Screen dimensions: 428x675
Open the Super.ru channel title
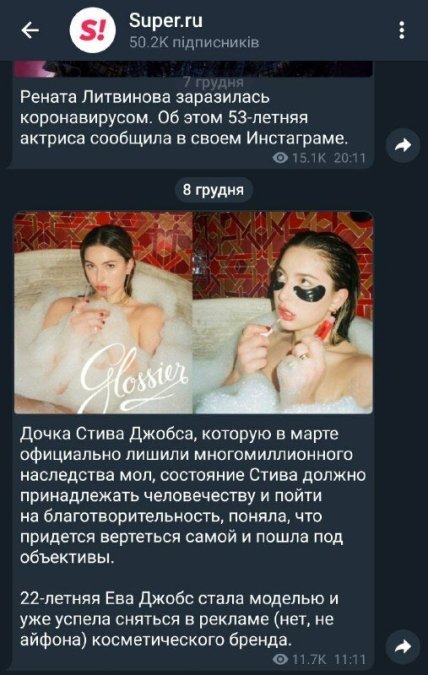point(166,21)
